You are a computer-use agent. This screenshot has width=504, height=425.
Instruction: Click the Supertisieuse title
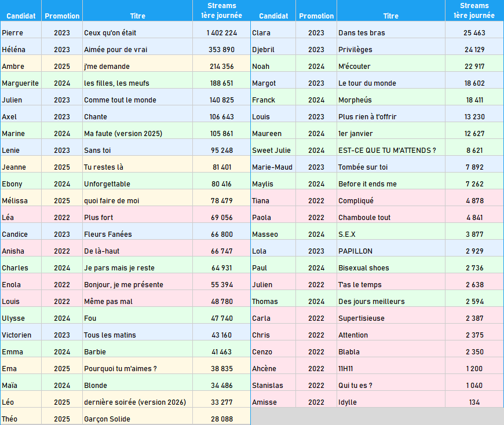[x=391, y=315]
